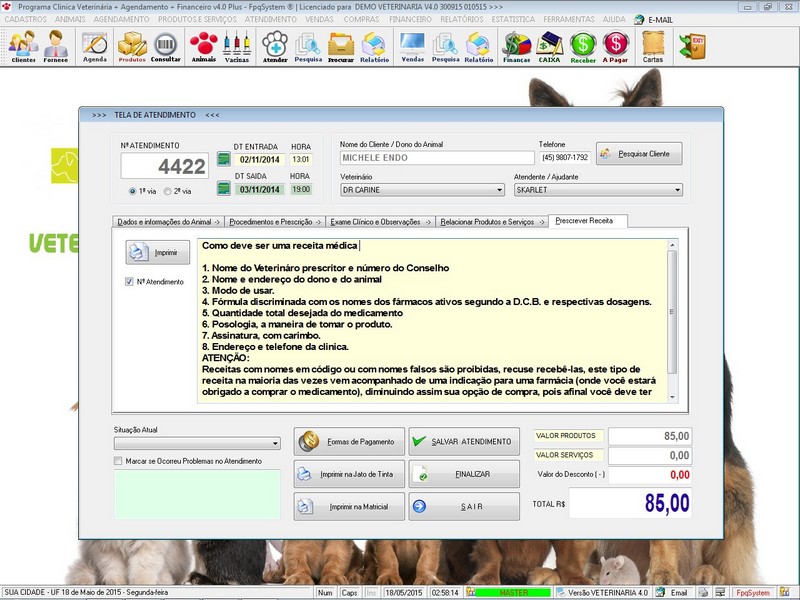Open the CAIXA cash register icon
The width and height of the screenshot is (800, 600).
click(549, 46)
